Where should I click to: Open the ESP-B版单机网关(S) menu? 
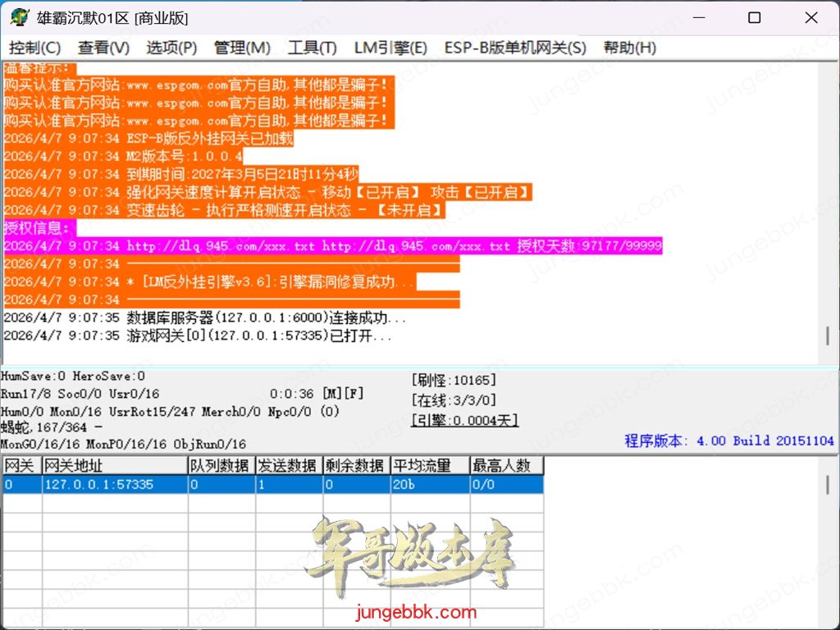515,48
